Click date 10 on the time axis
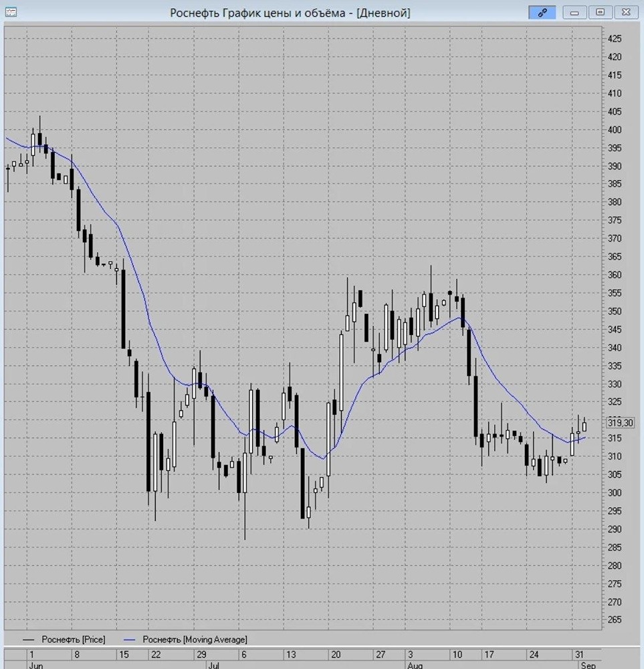Image resolution: width=644 pixels, height=669 pixels. [457, 654]
